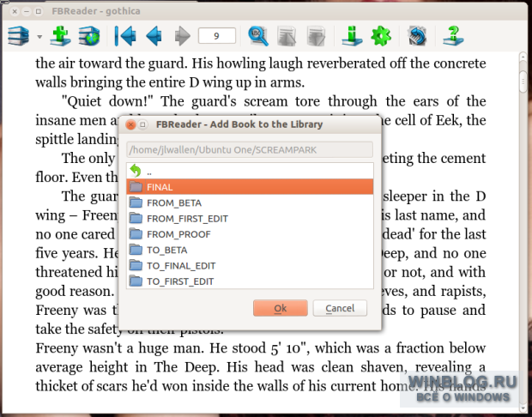Viewport: 532px width, 417px height.
Task: Select the FROM_BETA folder
Action: (250, 202)
